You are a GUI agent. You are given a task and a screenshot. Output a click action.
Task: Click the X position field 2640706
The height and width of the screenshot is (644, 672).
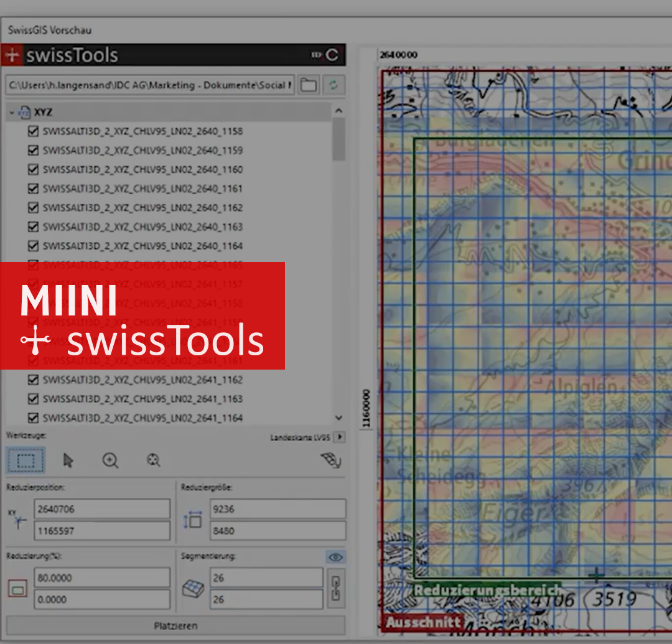[102, 509]
